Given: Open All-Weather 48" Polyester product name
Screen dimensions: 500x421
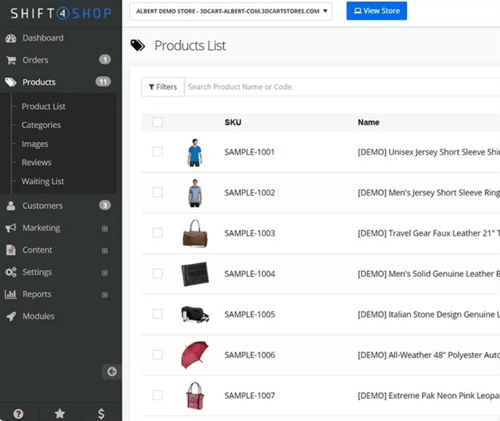Looking at the screenshot, I should tap(429, 355).
